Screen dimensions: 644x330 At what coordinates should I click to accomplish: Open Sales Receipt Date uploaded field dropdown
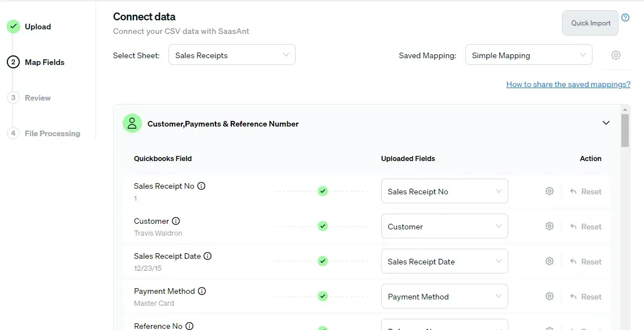tap(444, 261)
